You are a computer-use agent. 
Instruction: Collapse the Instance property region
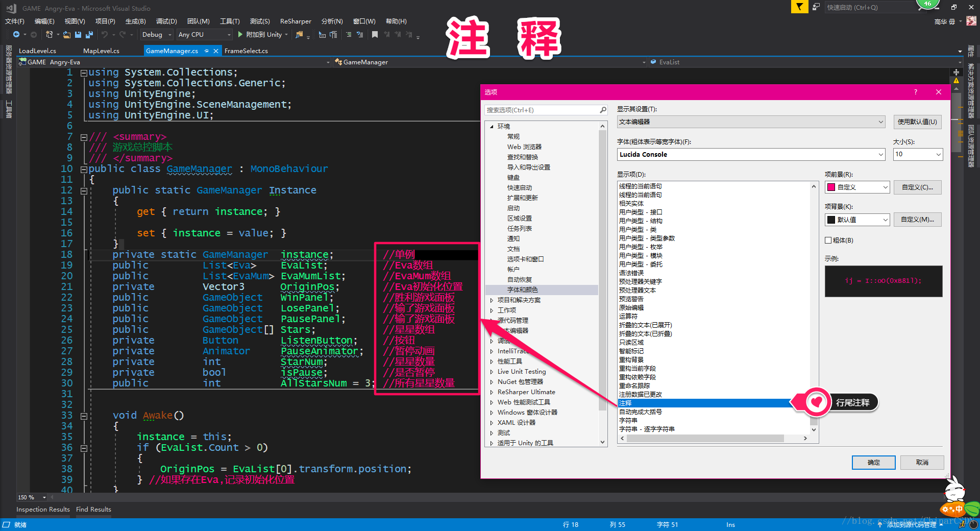[x=84, y=190]
